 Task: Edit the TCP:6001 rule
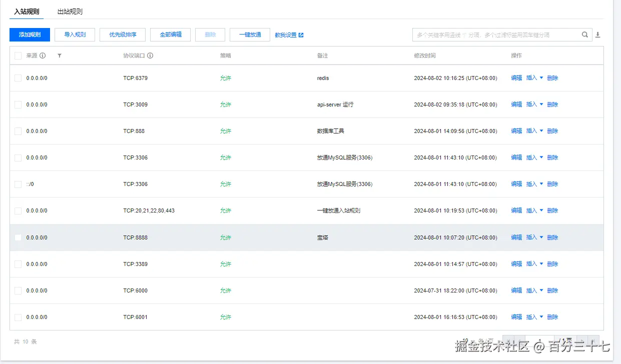click(x=516, y=317)
